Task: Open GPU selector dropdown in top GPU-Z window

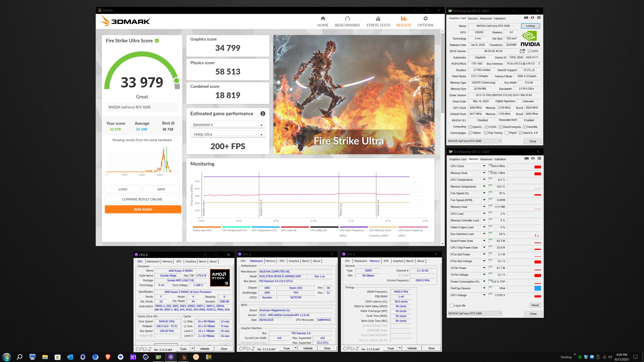Action: 474,141
